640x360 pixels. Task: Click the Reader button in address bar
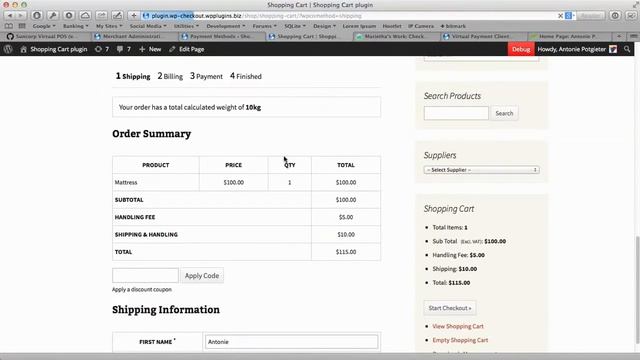click(x=591, y=16)
